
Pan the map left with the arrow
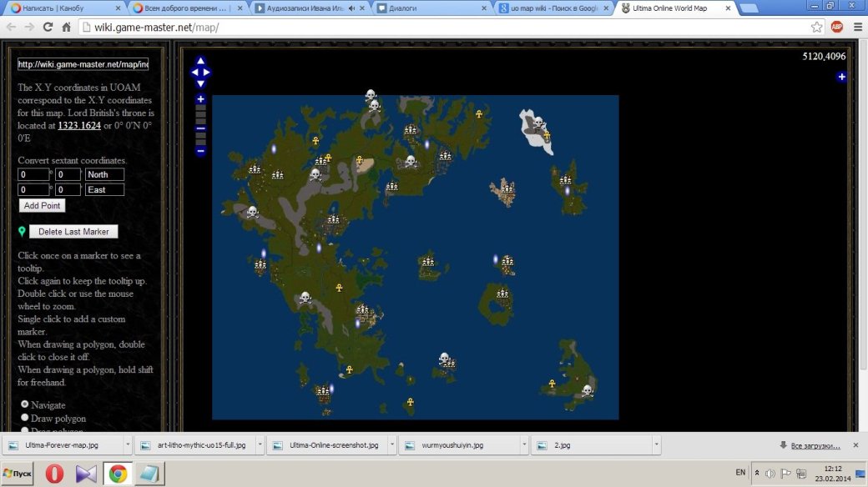(x=194, y=72)
